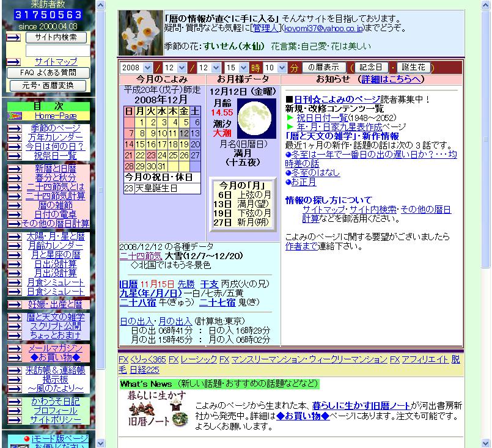The width and height of the screenshot is (492, 448).
Task: Click the arrow icon beside かわうそ日記
Action: point(13,402)
